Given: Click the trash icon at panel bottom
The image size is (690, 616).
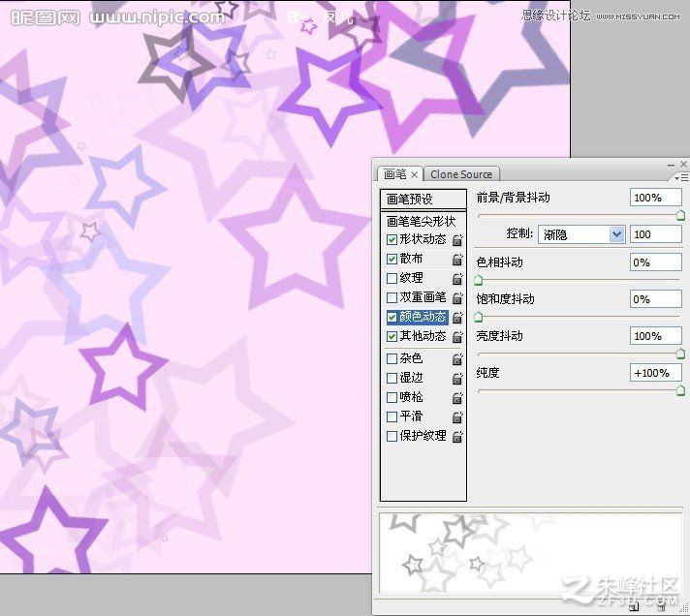Looking at the screenshot, I should pyautogui.click(x=661, y=606).
